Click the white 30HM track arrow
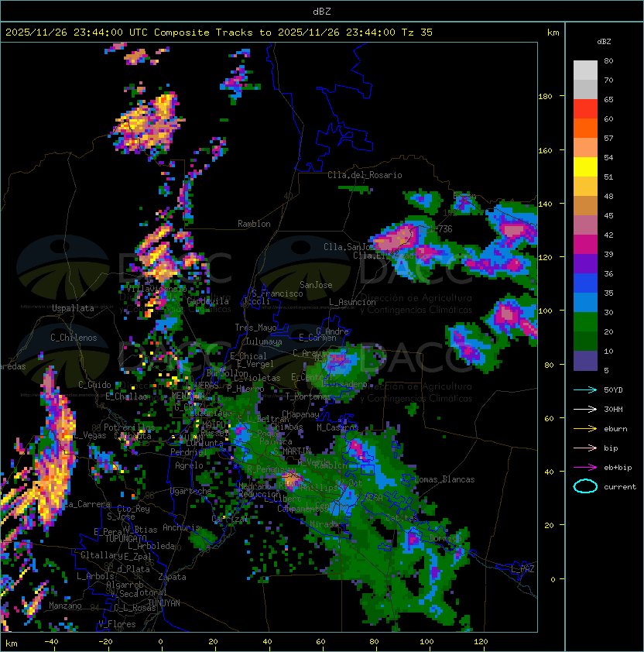Viewport: 644px width, 652px height. point(585,410)
